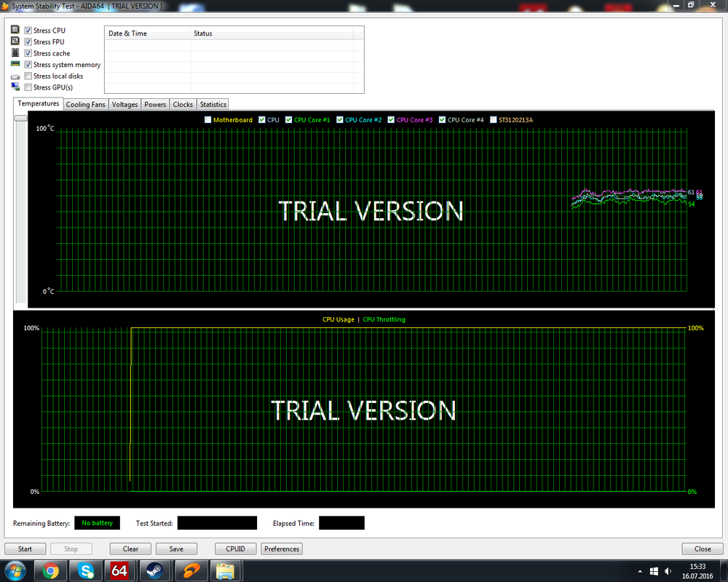Click the CPU Throttling legend label
Screen dimensions: 728x582
point(384,319)
